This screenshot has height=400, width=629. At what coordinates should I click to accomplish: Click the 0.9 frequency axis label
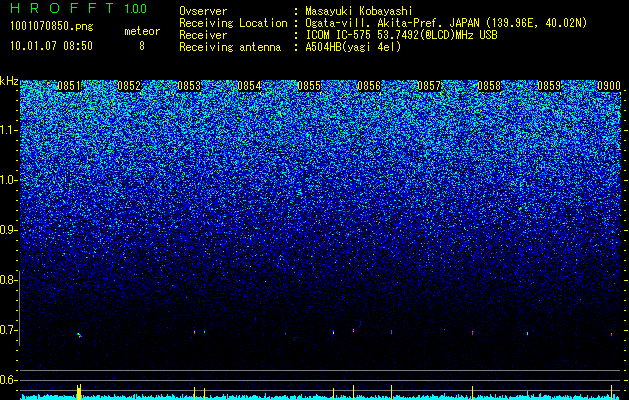click(x=7, y=231)
